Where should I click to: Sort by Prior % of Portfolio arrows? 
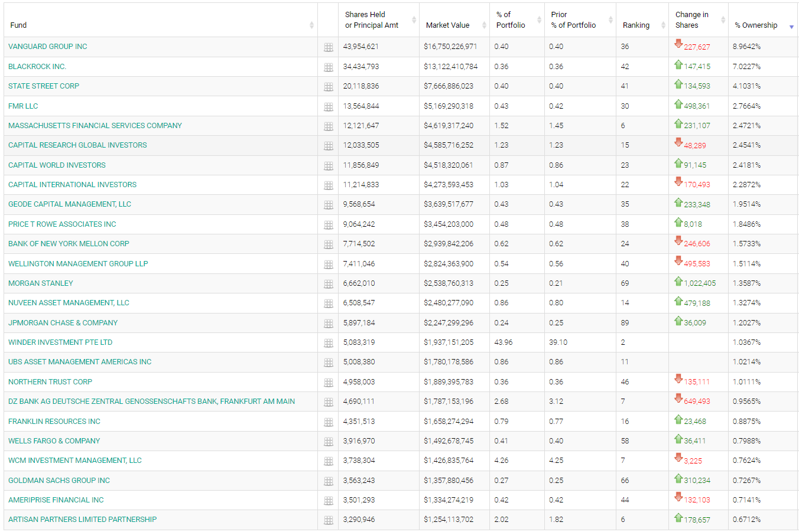pos(610,20)
